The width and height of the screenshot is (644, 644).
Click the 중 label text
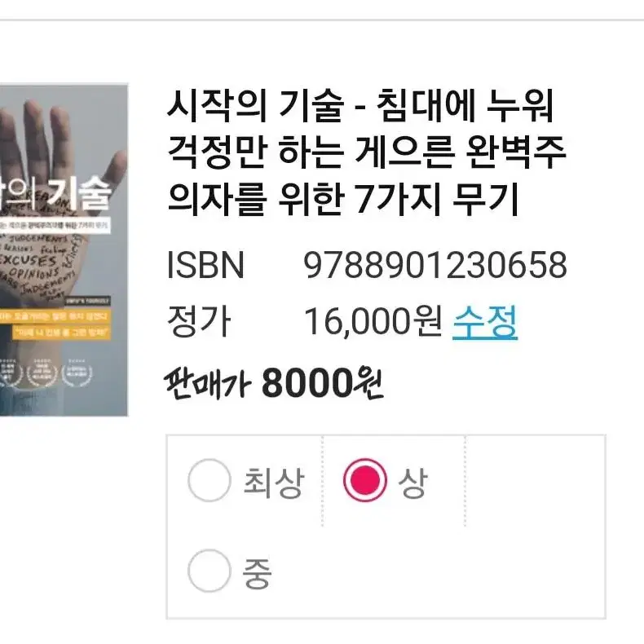[258, 572]
